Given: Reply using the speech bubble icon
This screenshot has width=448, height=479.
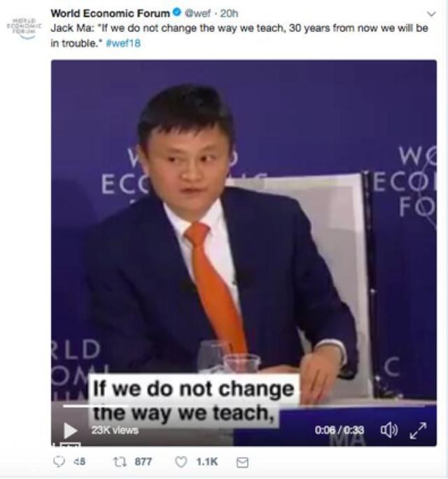Looking at the screenshot, I should click(x=59, y=461).
